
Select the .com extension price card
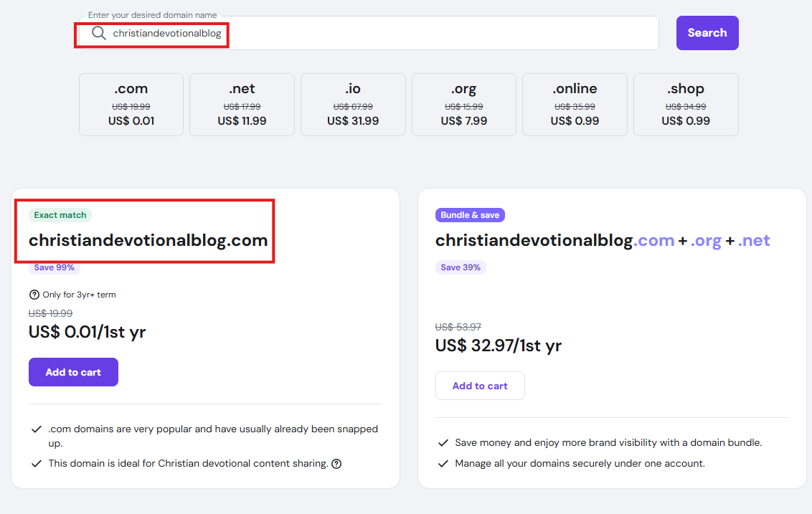tap(131, 105)
